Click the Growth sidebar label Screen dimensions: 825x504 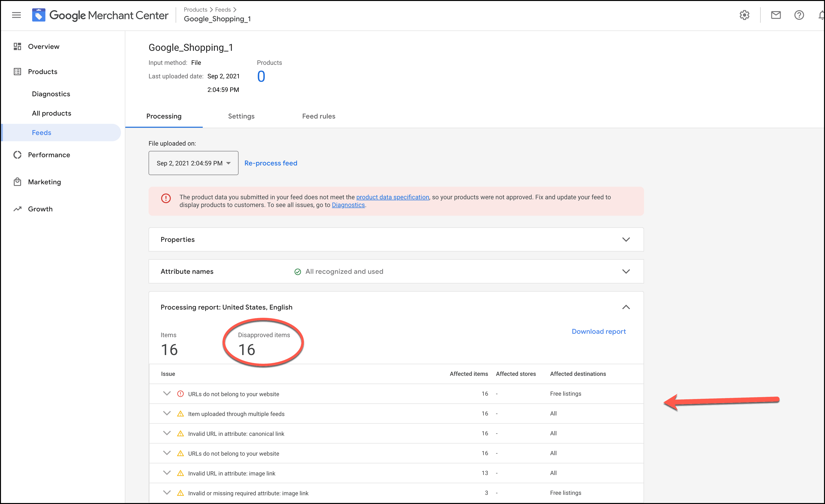tap(40, 209)
